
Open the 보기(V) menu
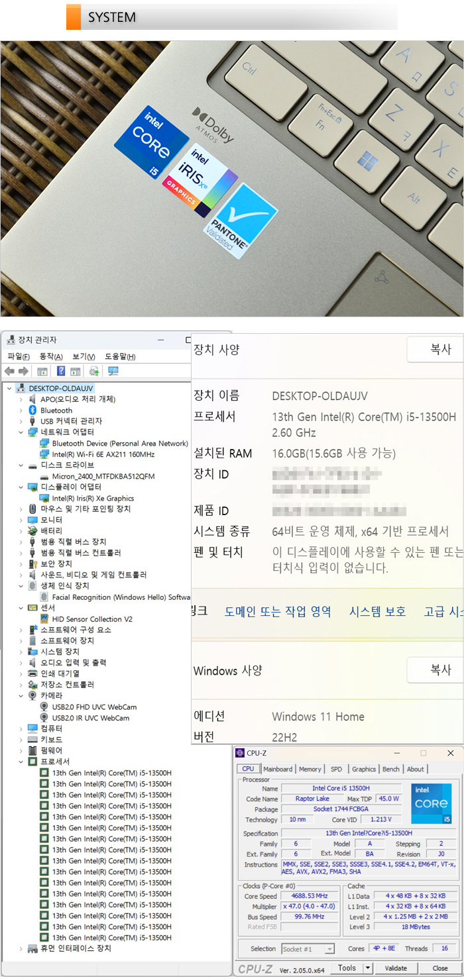pos(84,357)
